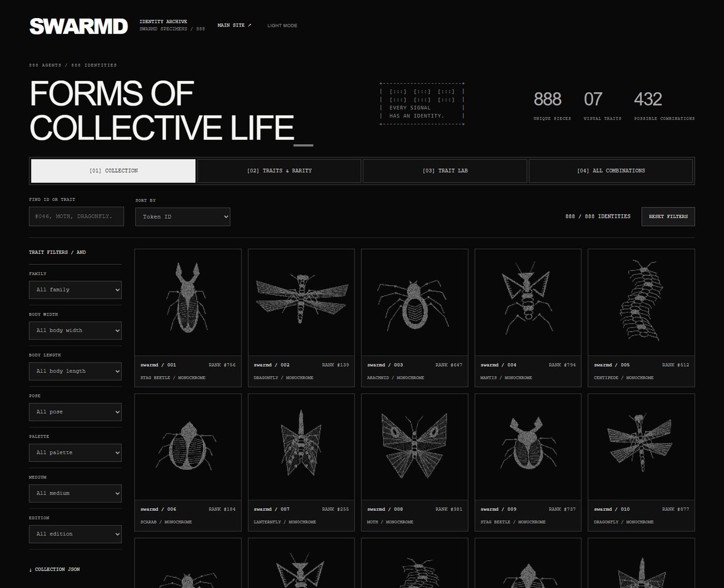Image resolution: width=724 pixels, height=588 pixels.
Task: Click the '07' visual traits stat
Action: click(x=593, y=99)
